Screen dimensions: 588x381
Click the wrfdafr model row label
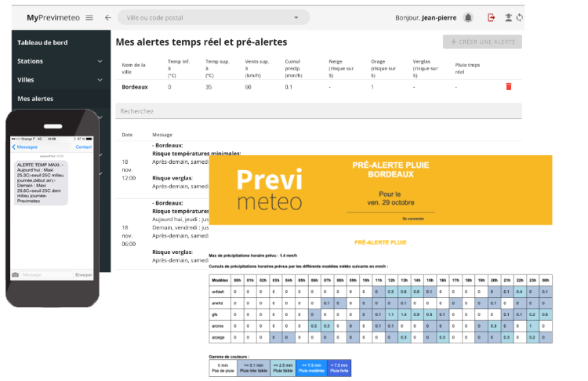pos(218,292)
